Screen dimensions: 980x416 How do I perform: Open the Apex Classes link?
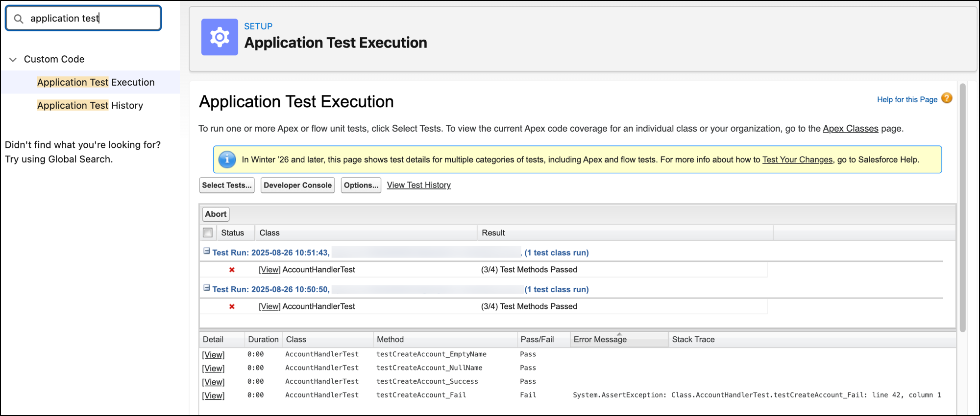tap(850, 128)
